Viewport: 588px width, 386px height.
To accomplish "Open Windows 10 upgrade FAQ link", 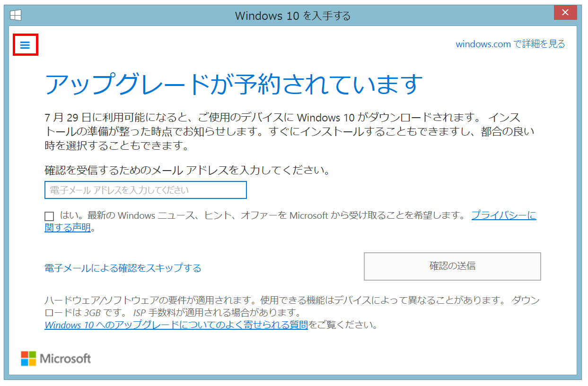I will pyautogui.click(x=176, y=325).
